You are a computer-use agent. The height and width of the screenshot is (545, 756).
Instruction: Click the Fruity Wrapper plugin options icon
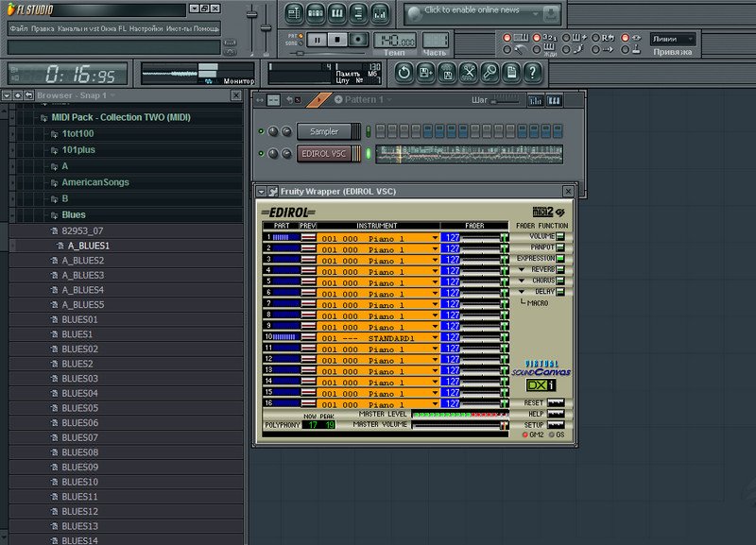(x=273, y=191)
